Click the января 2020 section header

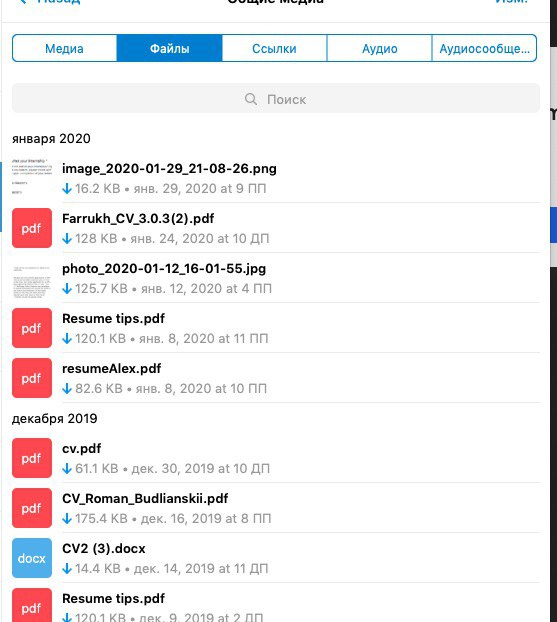(x=51, y=139)
